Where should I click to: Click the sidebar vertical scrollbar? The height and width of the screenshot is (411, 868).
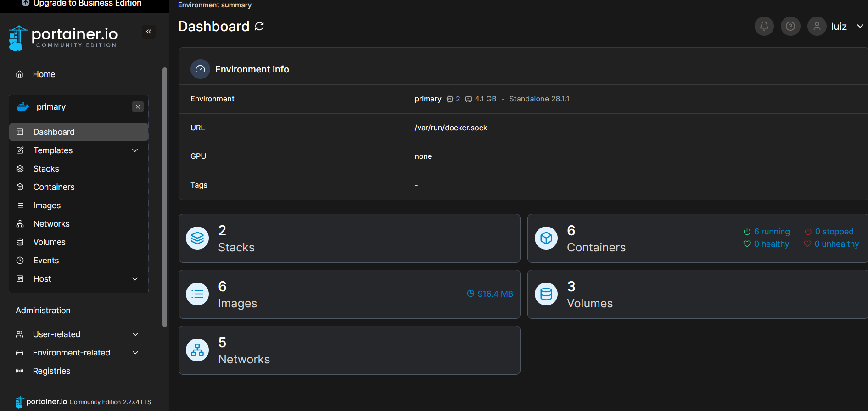click(x=165, y=197)
